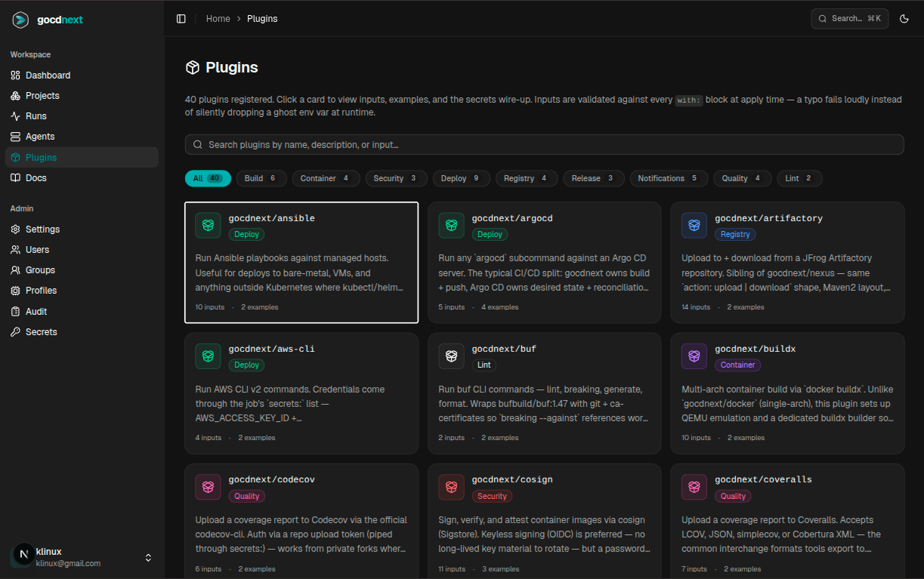Filter plugins by Lint category
Viewport: 924px width, 579px height.
(x=799, y=178)
